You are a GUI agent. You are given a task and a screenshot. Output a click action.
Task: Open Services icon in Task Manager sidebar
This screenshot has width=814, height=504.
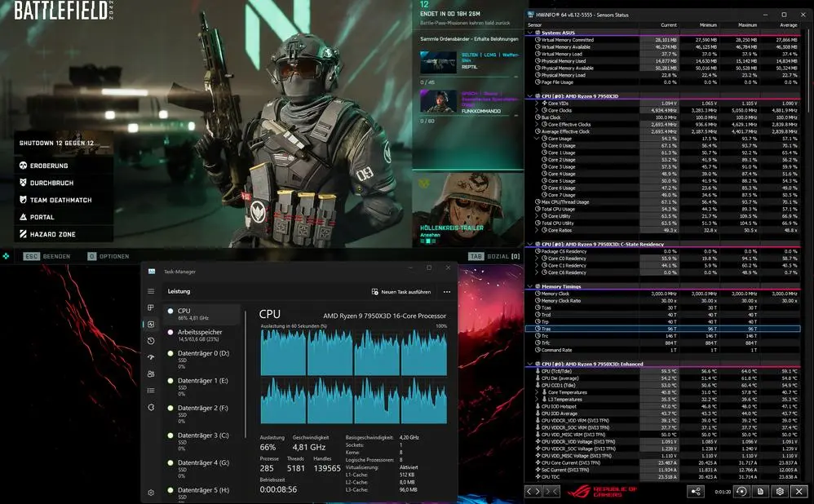[151, 408]
